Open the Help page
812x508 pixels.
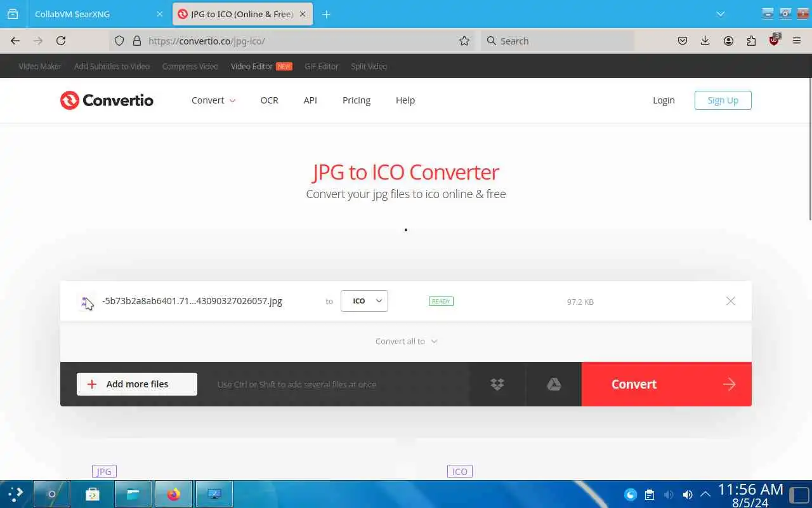click(x=405, y=100)
